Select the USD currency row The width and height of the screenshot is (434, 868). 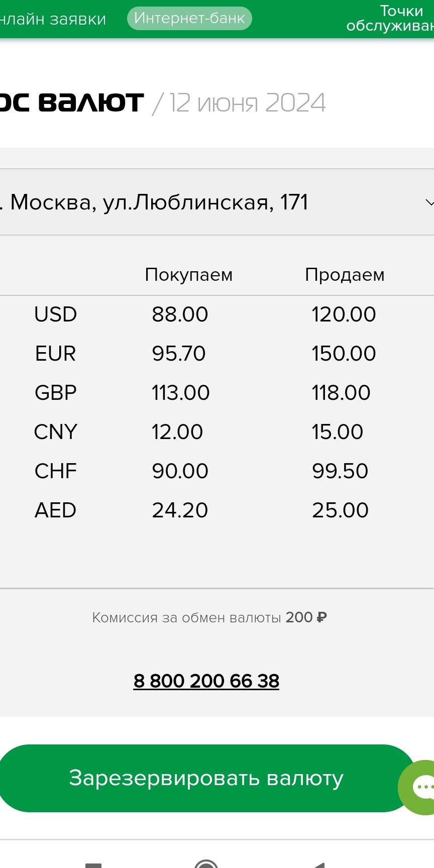[217, 314]
